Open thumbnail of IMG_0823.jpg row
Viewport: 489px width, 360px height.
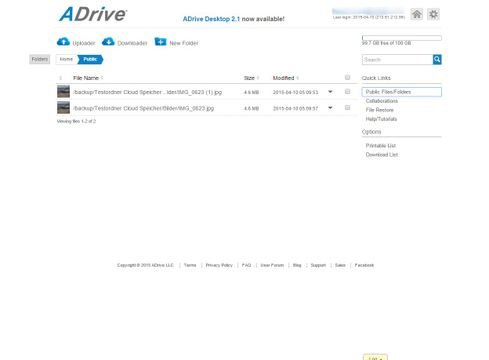[63, 108]
